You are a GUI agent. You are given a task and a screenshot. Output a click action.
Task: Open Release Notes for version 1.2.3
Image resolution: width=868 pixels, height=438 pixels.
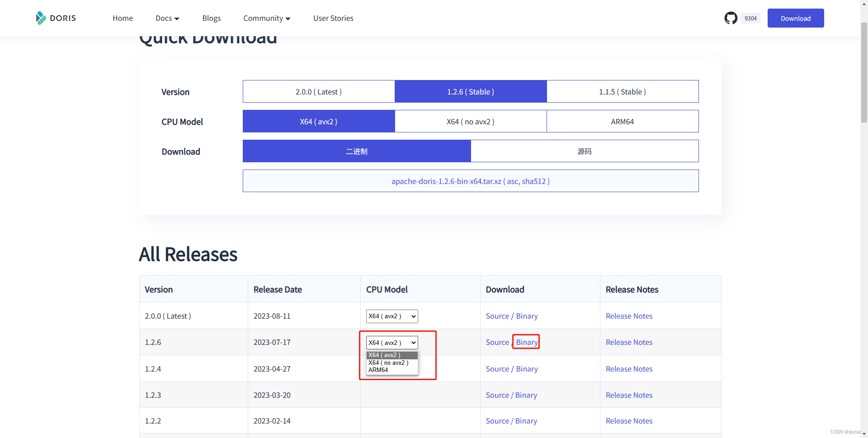coord(629,395)
